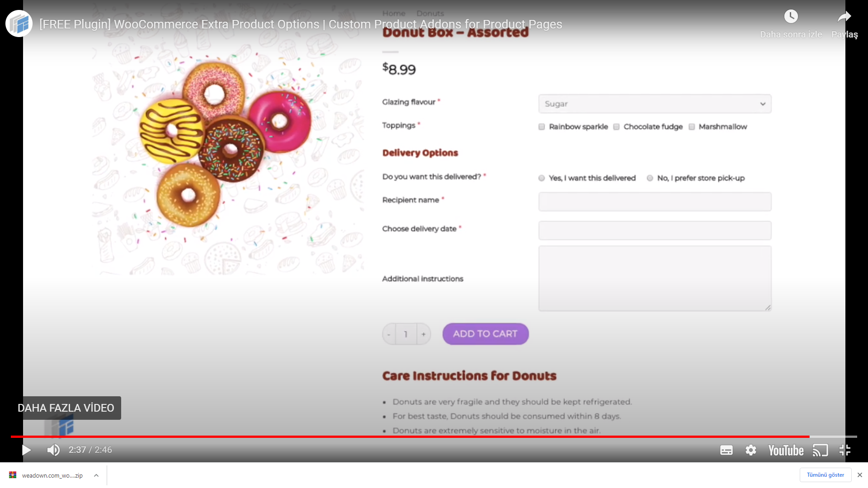Go to the Home breadcrumb

tap(394, 14)
